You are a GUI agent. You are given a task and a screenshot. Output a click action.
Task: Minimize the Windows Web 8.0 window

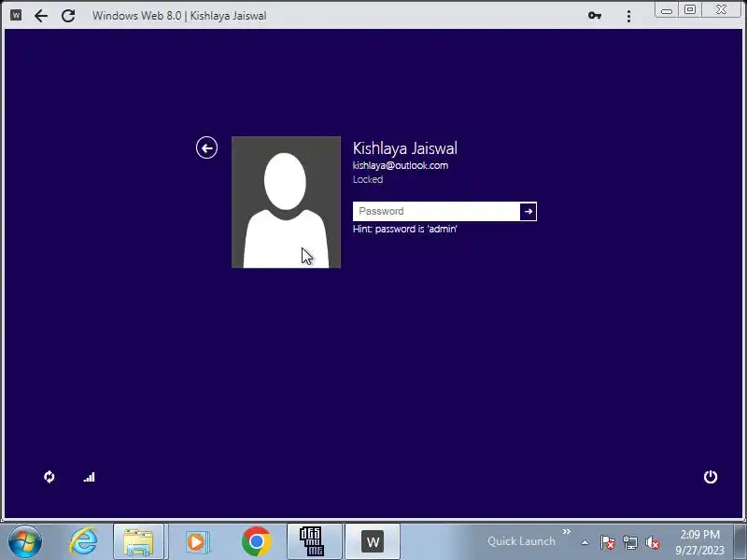[x=667, y=10]
